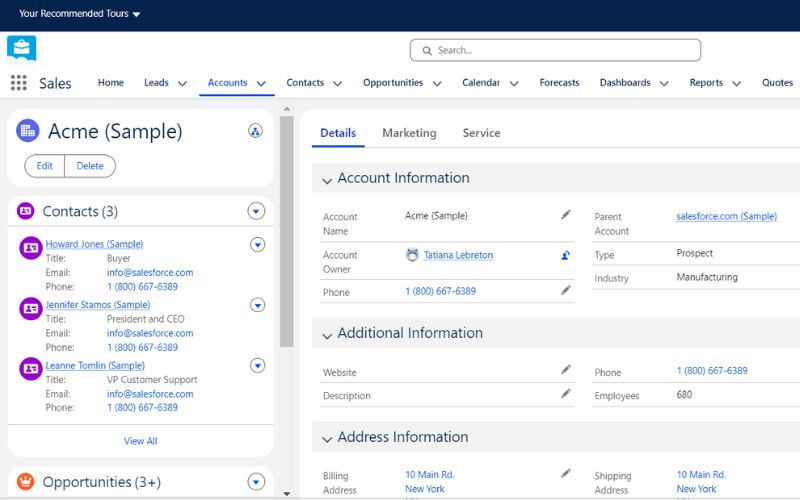Click the Delete button for Acme
The width and height of the screenshot is (800, 500).
(90, 166)
